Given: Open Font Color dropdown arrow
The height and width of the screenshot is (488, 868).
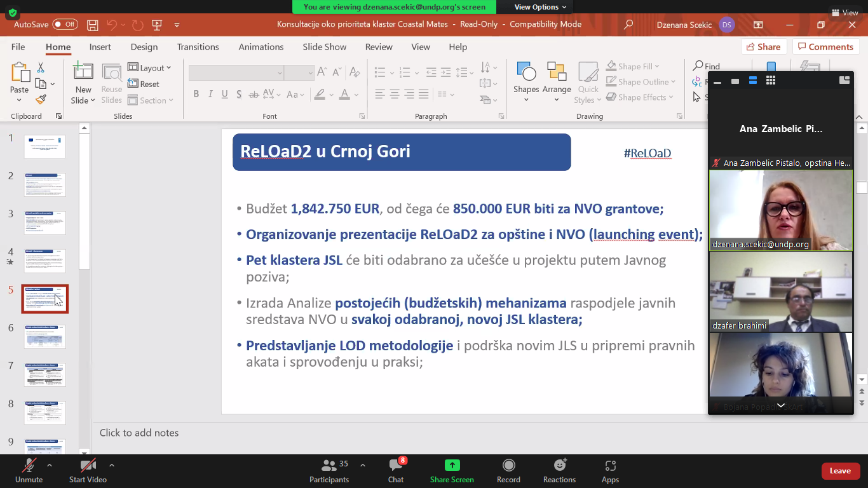Looking at the screenshot, I should point(355,95).
